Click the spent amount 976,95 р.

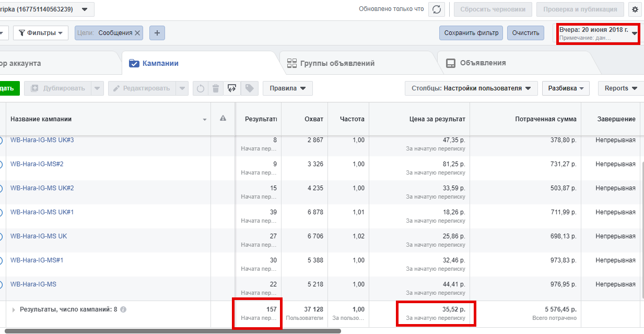pos(564,284)
